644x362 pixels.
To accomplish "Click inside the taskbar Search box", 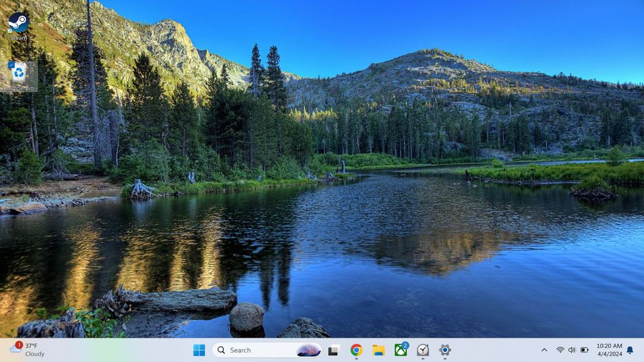I will [x=245, y=350].
